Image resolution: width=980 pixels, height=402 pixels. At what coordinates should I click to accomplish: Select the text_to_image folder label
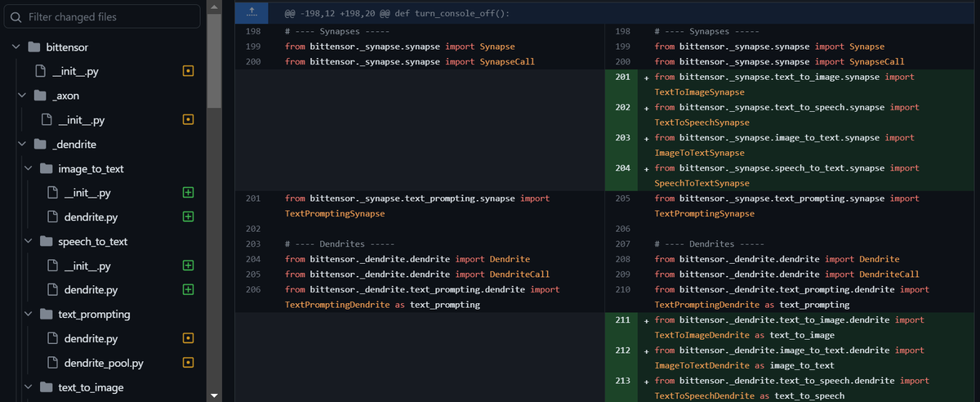tap(91, 387)
